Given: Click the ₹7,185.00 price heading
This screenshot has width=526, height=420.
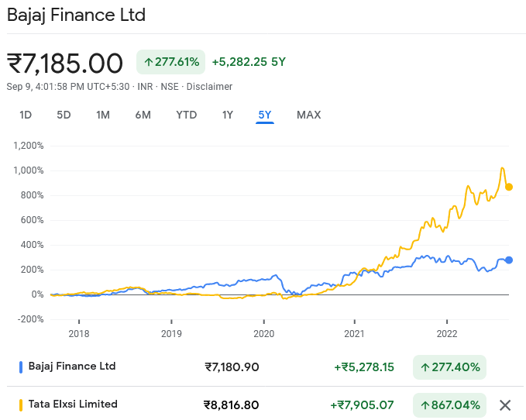Looking at the screenshot, I should click(x=65, y=63).
